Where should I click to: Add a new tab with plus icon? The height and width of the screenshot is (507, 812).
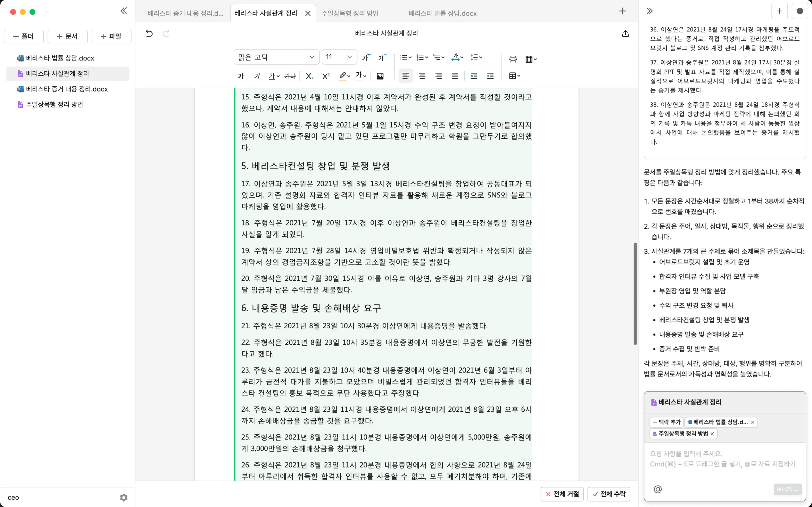pos(622,11)
